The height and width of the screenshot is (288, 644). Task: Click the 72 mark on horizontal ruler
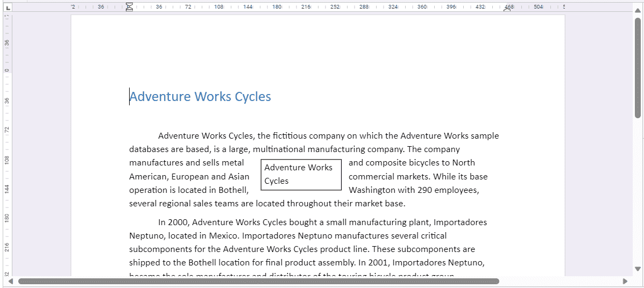(188, 7)
